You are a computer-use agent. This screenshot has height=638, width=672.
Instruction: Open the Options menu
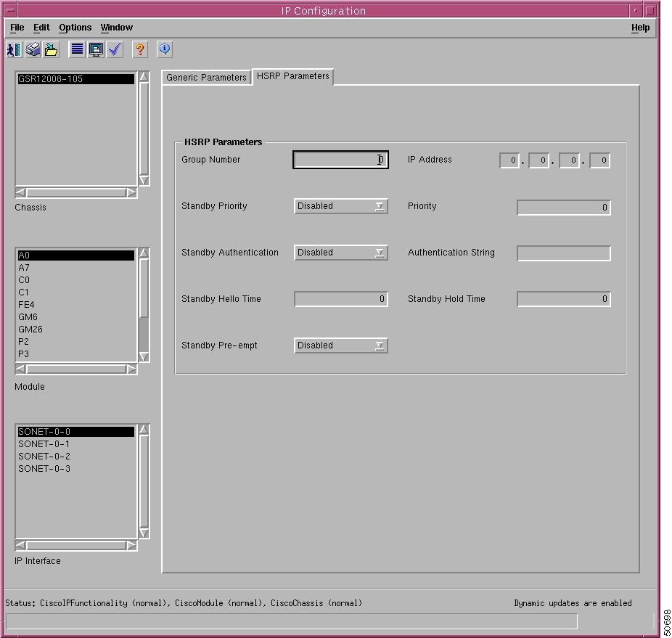75,28
